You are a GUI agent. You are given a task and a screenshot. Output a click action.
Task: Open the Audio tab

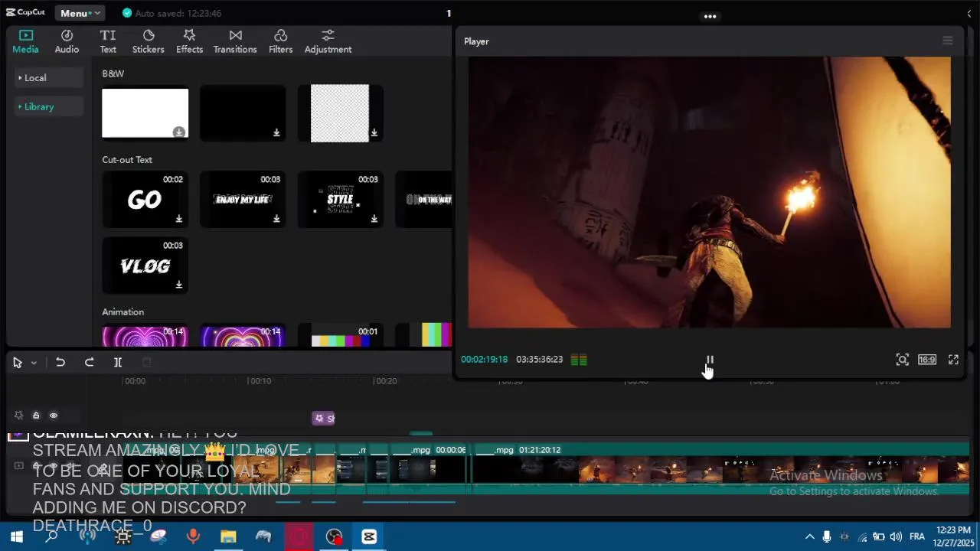pyautogui.click(x=67, y=41)
